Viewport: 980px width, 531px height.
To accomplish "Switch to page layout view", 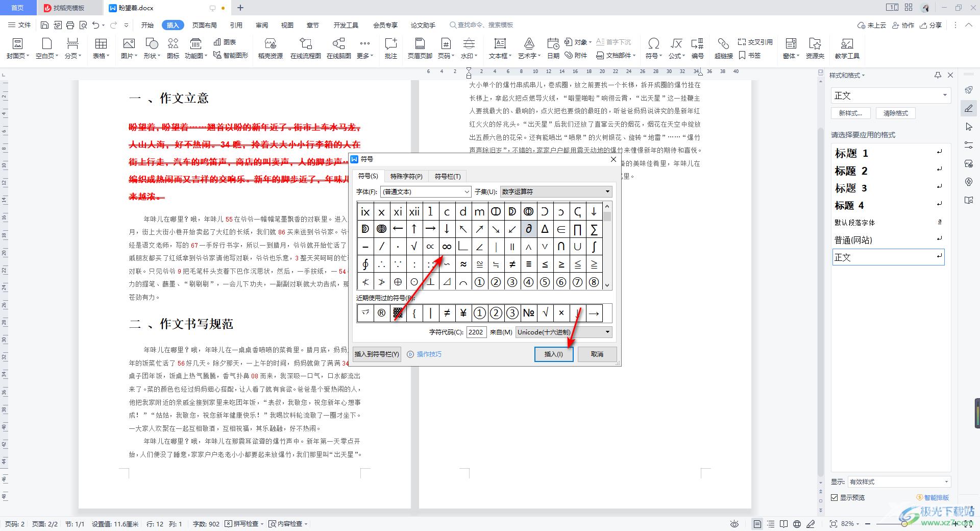I will pos(757,524).
